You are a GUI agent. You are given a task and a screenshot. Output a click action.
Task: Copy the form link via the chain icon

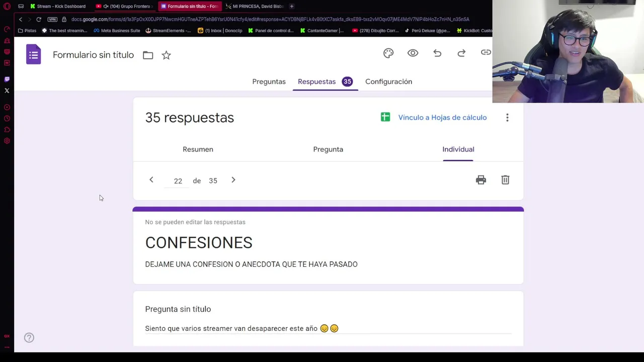[x=486, y=53]
